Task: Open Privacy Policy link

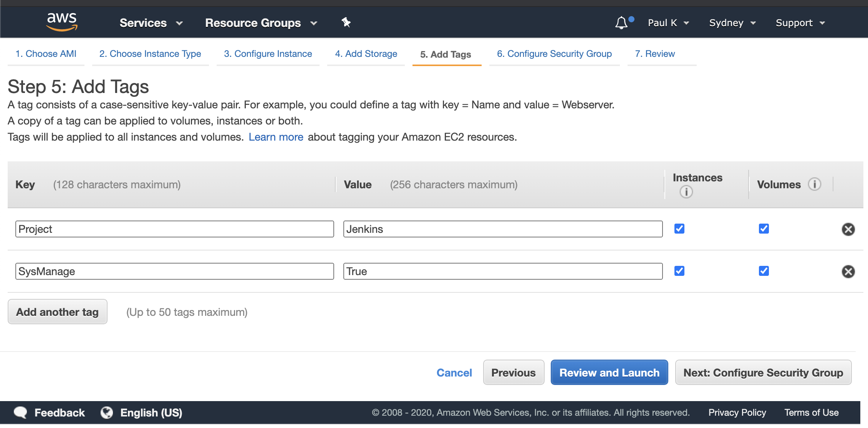Action: [x=737, y=413]
